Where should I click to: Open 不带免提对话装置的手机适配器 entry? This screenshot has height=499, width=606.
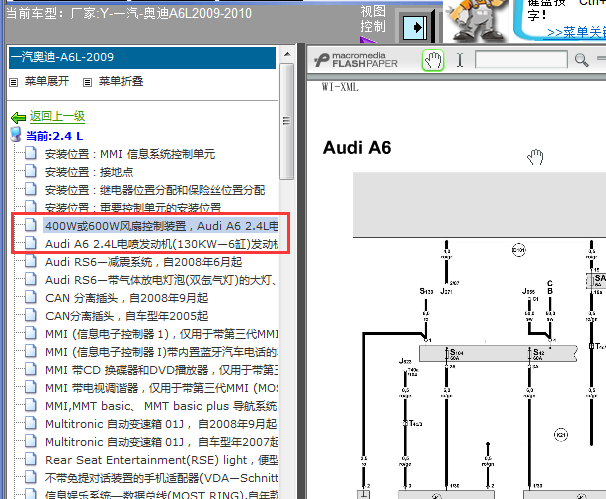pyautogui.click(x=162, y=478)
